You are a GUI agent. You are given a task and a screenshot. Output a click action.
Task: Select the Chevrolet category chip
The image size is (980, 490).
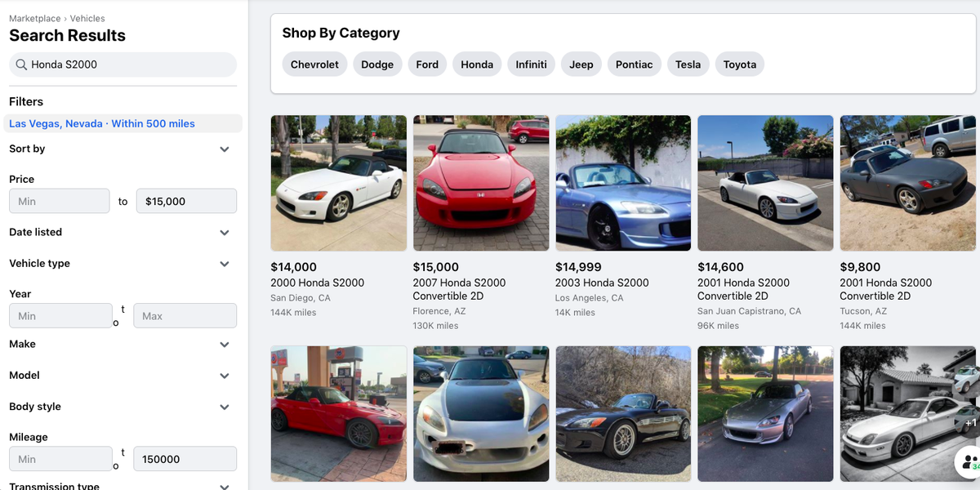[x=314, y=65]
